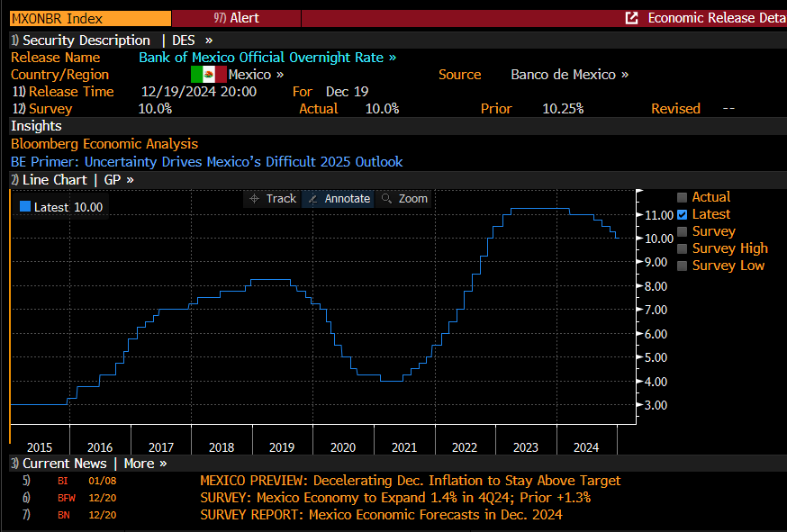
Task: Open Line Chart GP view
Action: 72,180
